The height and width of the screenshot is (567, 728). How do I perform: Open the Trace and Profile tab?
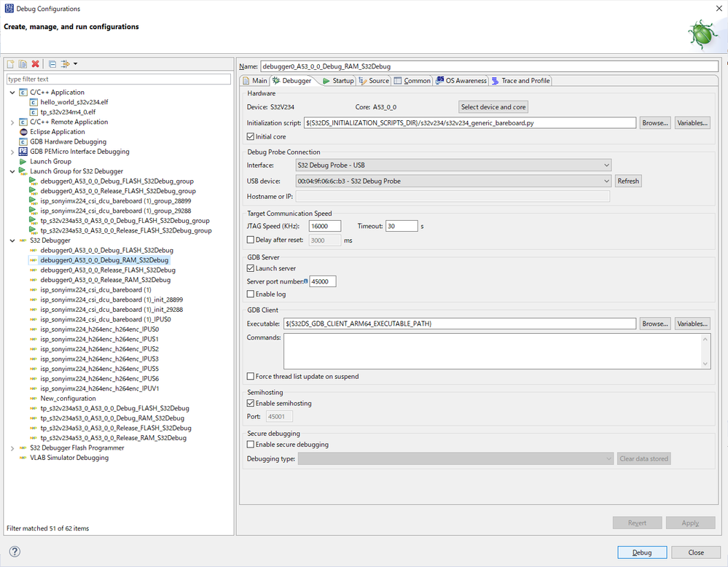coord(521,81)
